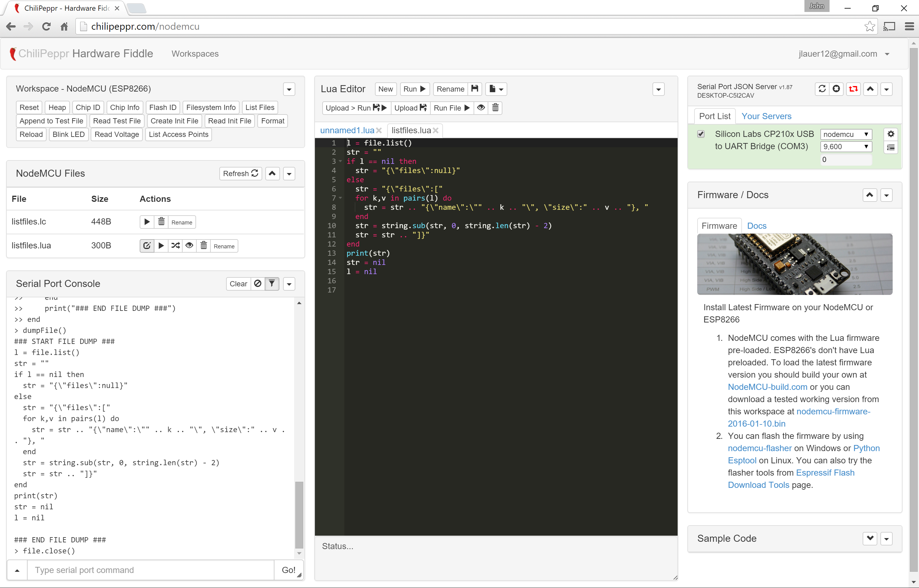
Task: Save the file with the Lua Editor floppy icon
Action: click(475, 89)
